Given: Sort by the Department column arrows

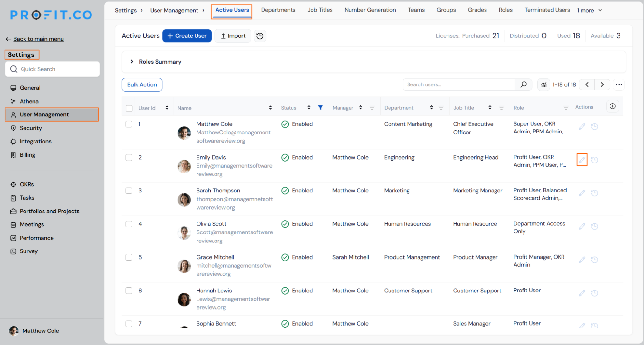Looking at the screenshot, I should (431, 108).
